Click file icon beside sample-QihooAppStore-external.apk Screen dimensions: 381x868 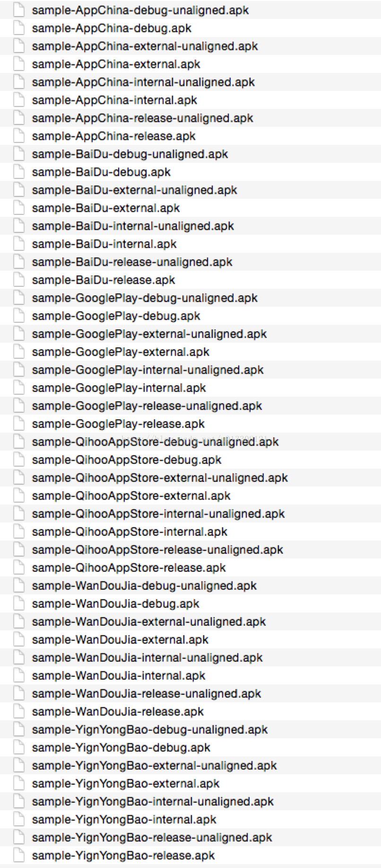point(19,496)
